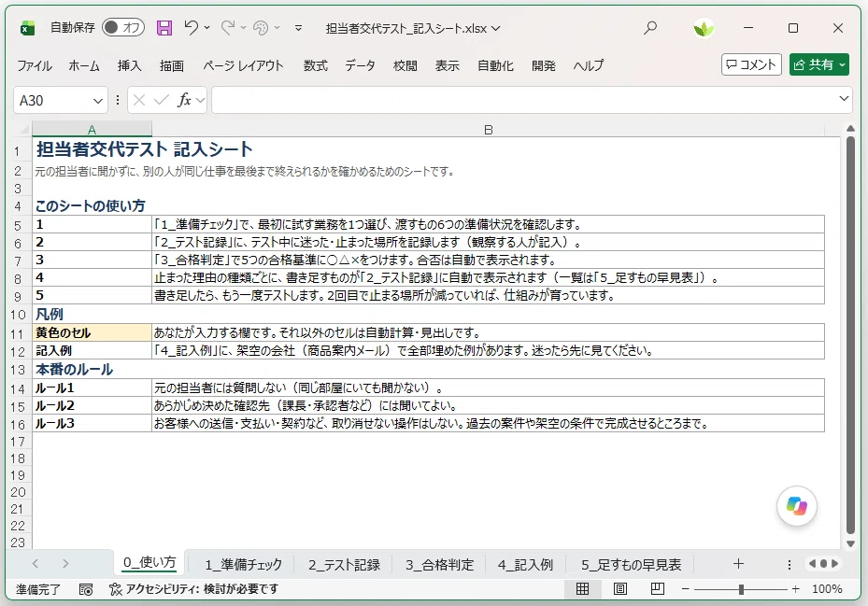The width and height of the screenshot is (868, 606).
Task: Switch to the ページ レイアウト ribbon tab
Action: (243, 65)
